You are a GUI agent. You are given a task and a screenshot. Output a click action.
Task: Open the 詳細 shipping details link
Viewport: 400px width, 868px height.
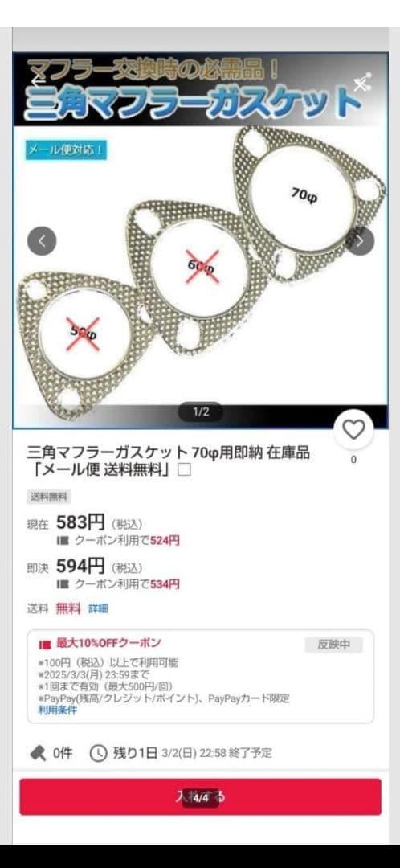pyautogui.click(x=99, y=608)
